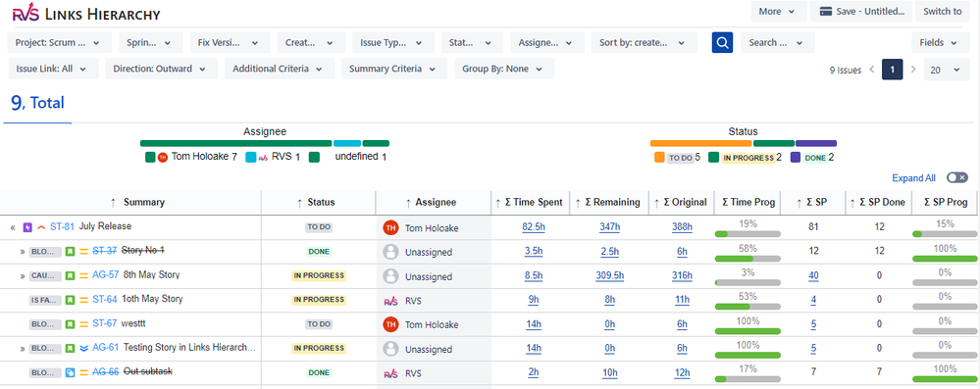Viewport: 980px width, 389px height.
Task: Open the ST-64 issue link
Action: tap(104, 299)
